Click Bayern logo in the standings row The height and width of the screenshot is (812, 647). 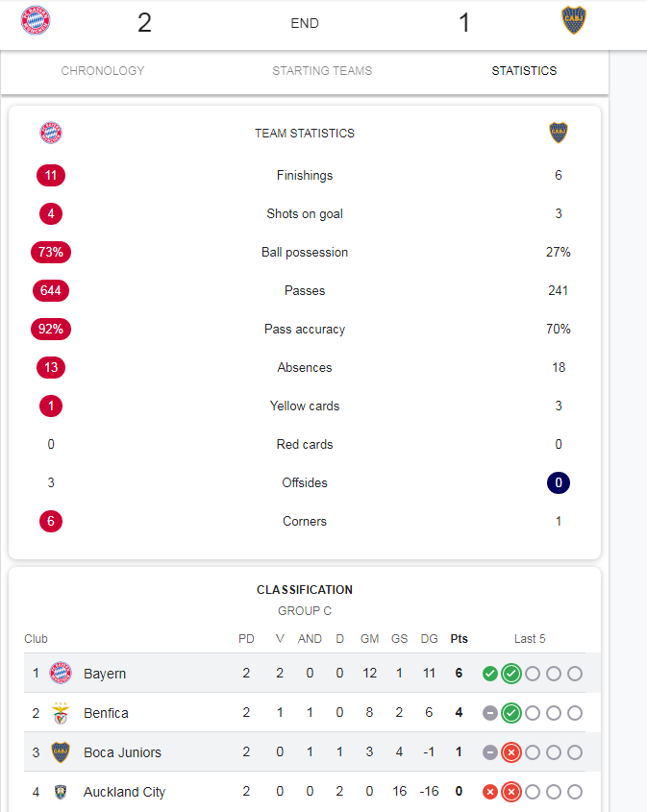tap(61, 674)
